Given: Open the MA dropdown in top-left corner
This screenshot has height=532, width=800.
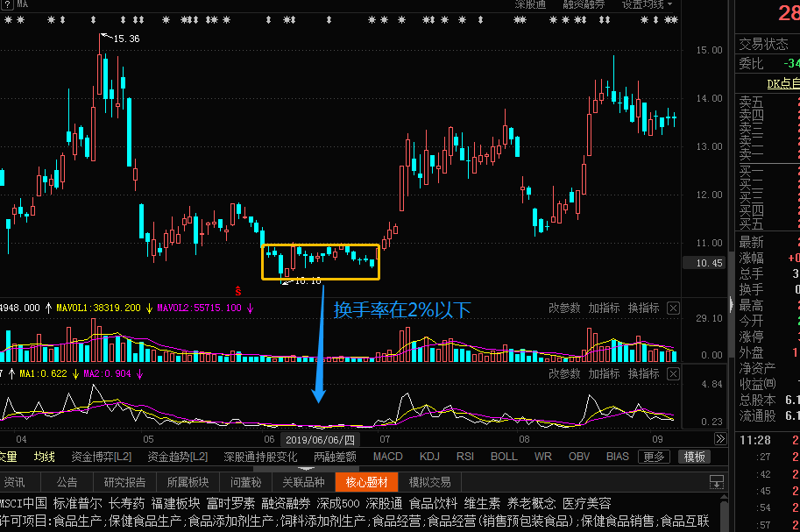Looking at the screenshot, I should click(22, 4).
